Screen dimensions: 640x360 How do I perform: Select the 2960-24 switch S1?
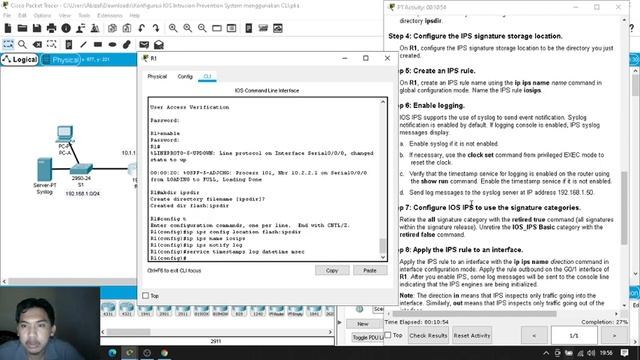coord(81,169)
